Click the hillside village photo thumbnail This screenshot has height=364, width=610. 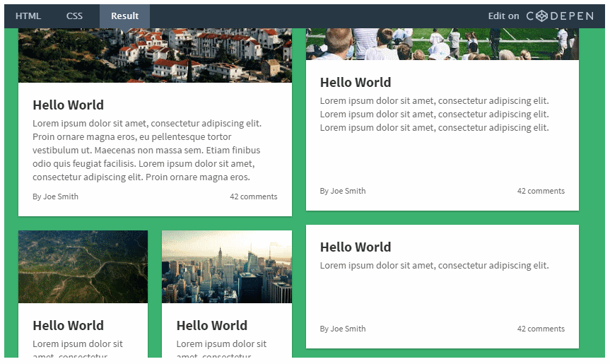click(155, 55)
